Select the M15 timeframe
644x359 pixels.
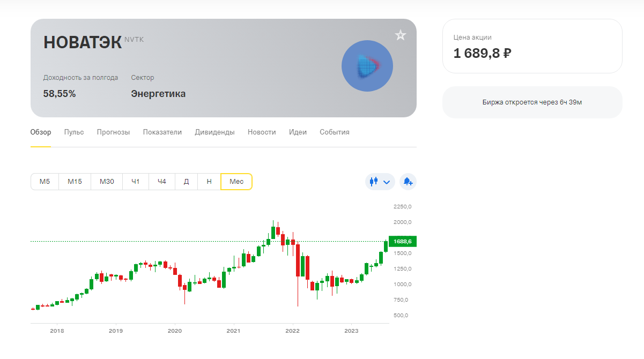point(75,182)
